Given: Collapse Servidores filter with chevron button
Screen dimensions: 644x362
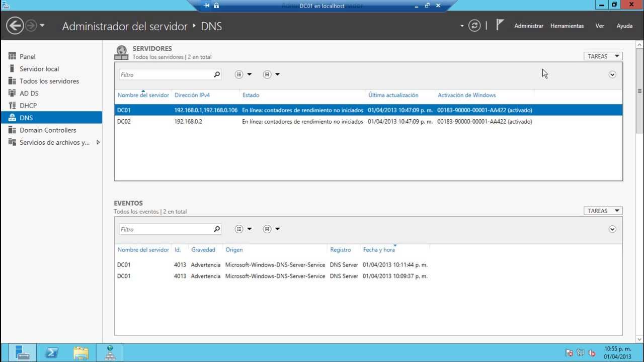Looking at the screenshot, I should click(612, 74).
